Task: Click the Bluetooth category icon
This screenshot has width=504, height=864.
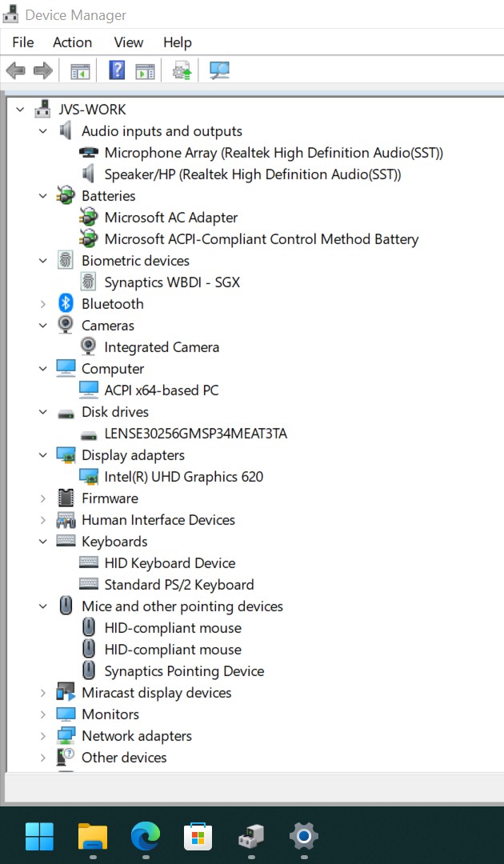Action: pos(66,303)
